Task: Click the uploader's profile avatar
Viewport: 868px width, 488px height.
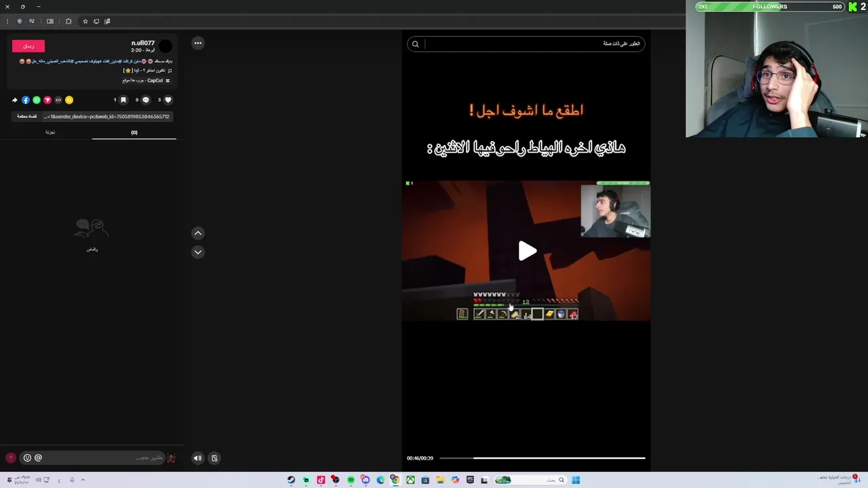Action: (x=165, y=46)
